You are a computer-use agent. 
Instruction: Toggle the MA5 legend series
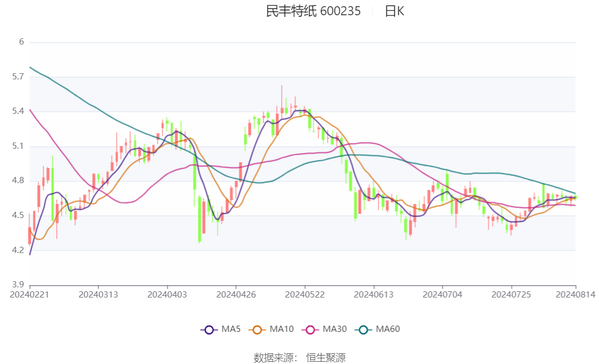click(x=221, y=329)
